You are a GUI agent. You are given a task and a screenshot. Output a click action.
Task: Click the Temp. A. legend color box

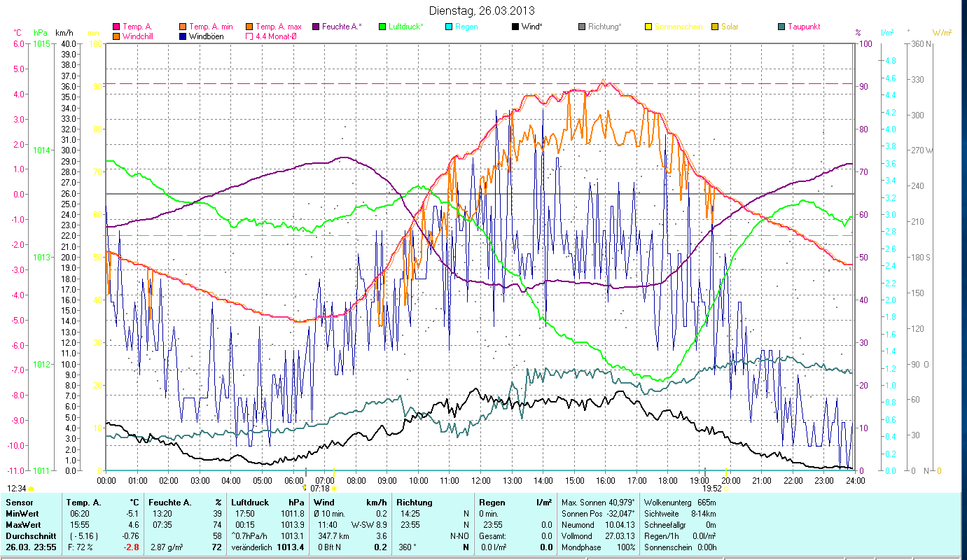[116, 27]
